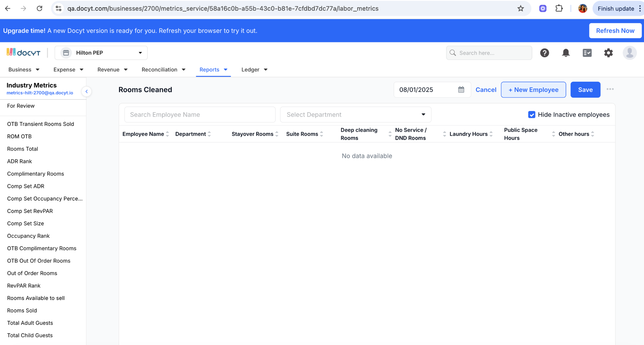Uncheck Hide Inactive employees checkbox
The height and width of the screenshot is (345, 644).
(531, 115)
